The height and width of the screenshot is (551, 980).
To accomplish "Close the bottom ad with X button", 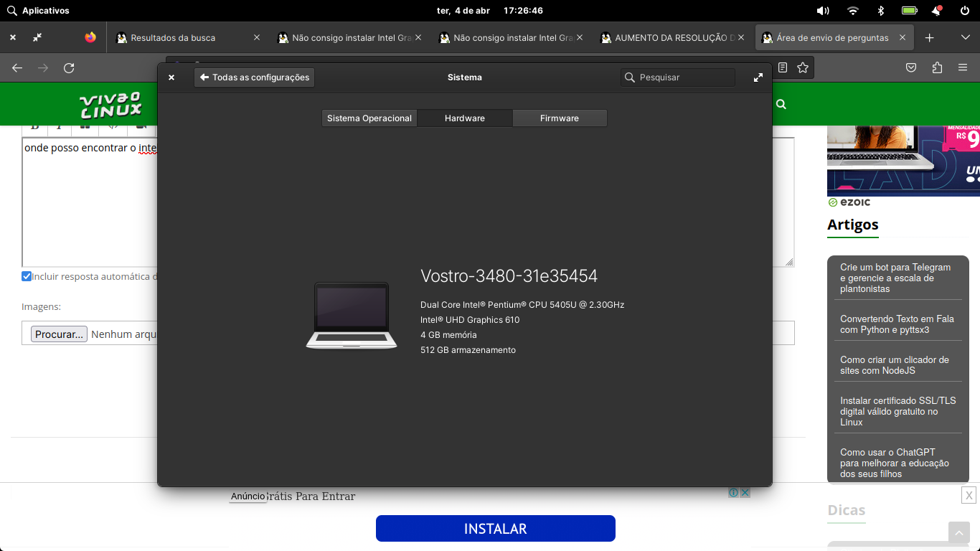I will tap(969, 495).
